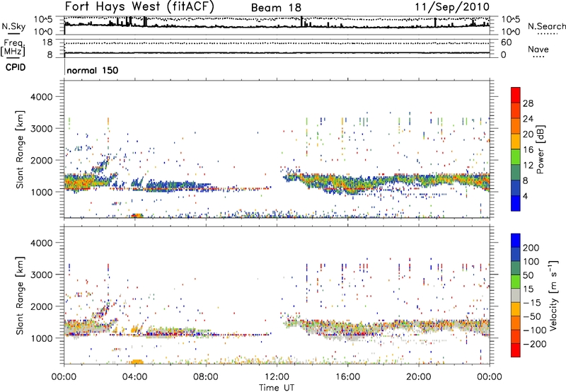Click the gray band of the velocity colorbar
This screenshot has height=392, width=566.
click(x=516, y=295)
